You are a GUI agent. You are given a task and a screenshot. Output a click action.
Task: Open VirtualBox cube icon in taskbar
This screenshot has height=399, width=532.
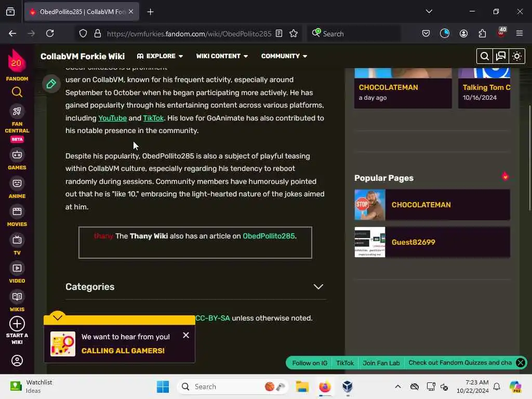pos(348,387)
